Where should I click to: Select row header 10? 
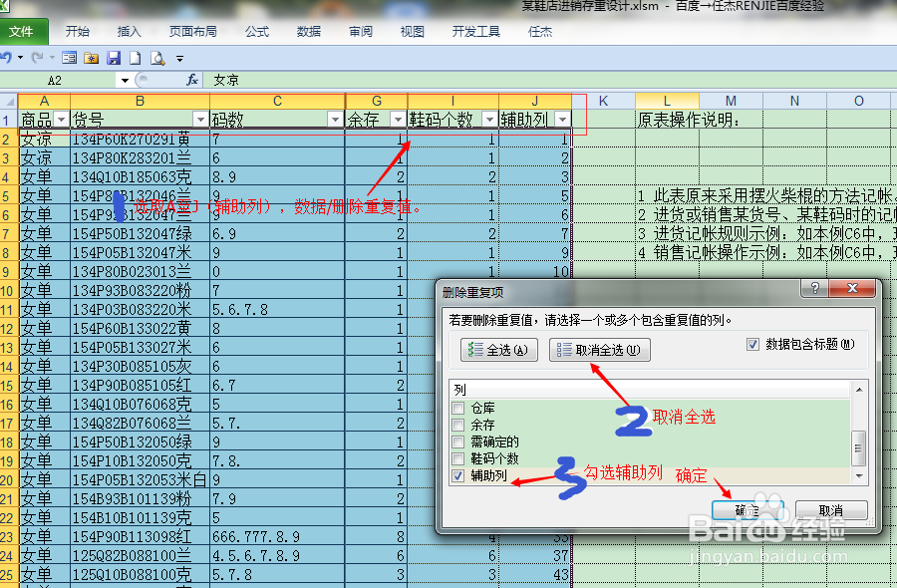pos(9,291)
